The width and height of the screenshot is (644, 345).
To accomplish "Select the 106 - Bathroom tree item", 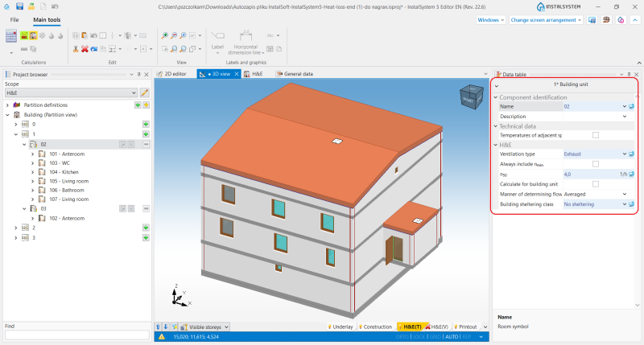I will (x=67, y=191).
